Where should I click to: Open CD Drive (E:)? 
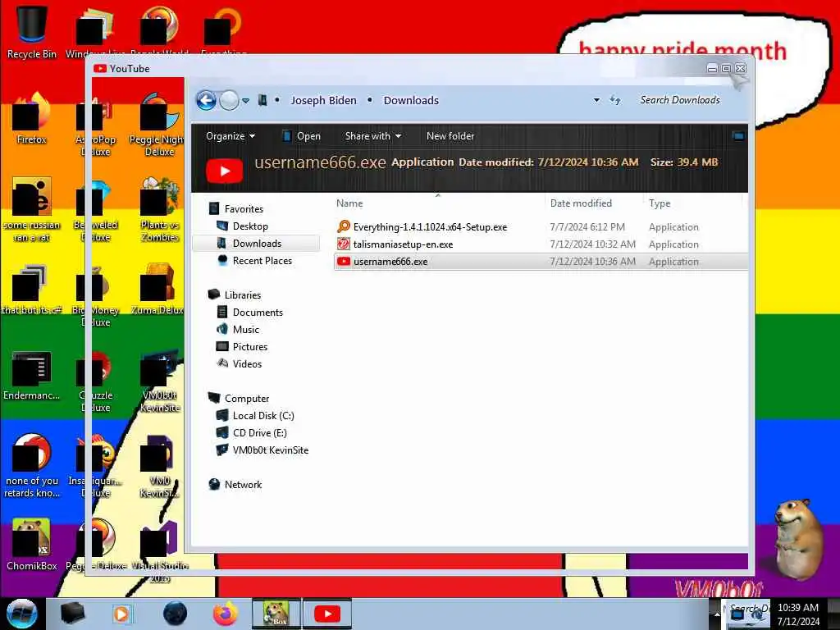259,433
